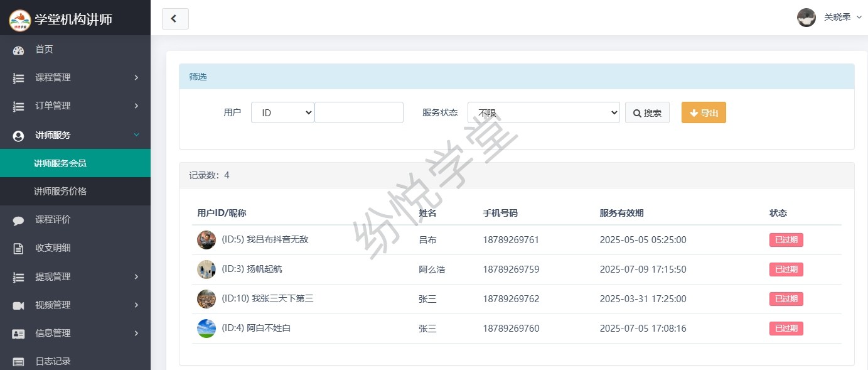Expand the 课程管理 sidebar menu
868x370 pixels.
(75, 78)
